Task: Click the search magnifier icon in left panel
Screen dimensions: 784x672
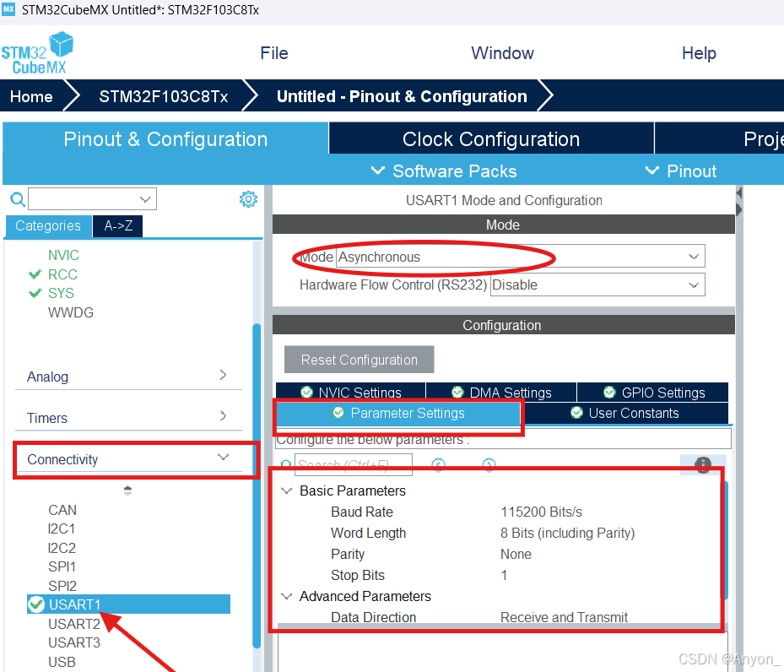Action: point(18,199)
